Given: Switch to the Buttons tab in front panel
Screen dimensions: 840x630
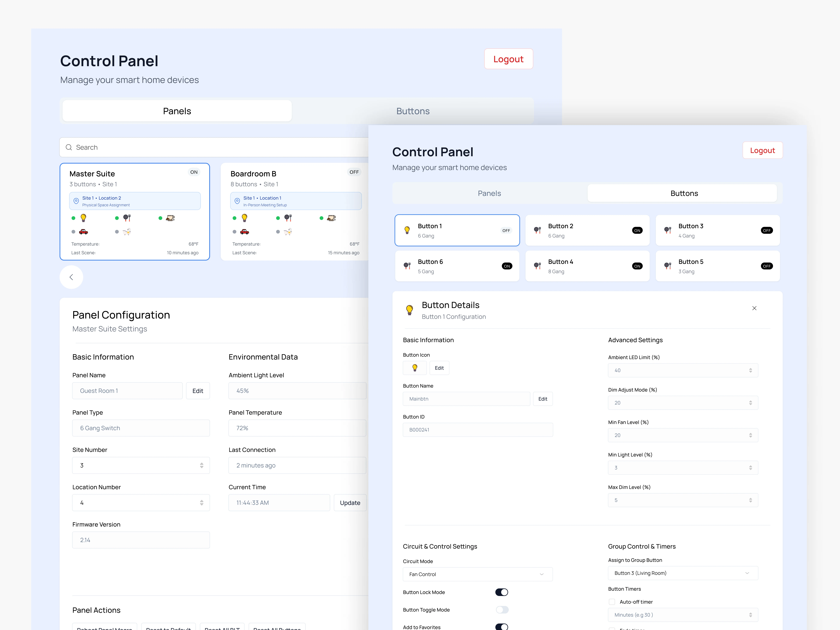Looking at the screenshot, I should tap(684, 193).
